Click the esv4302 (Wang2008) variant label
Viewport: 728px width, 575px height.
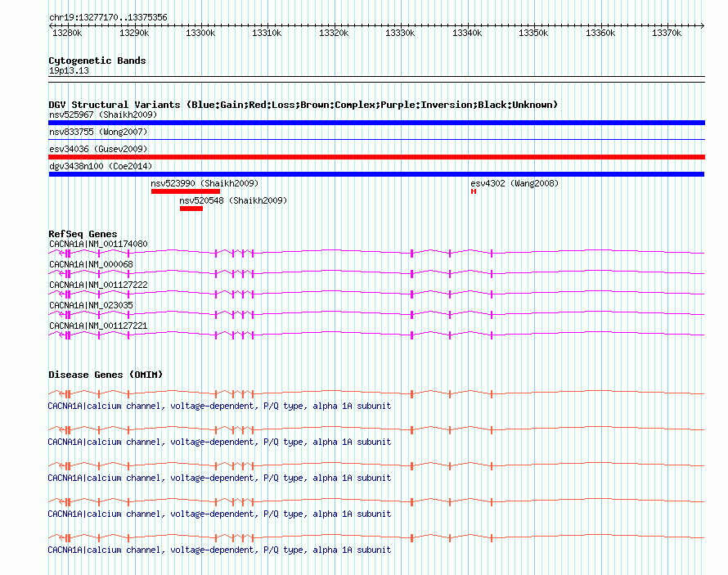pos(515,183)
